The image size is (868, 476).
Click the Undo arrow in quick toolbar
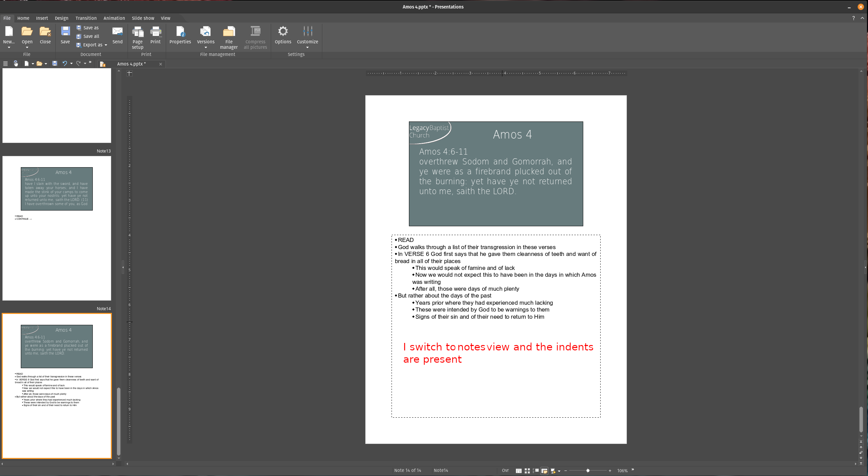64,63
